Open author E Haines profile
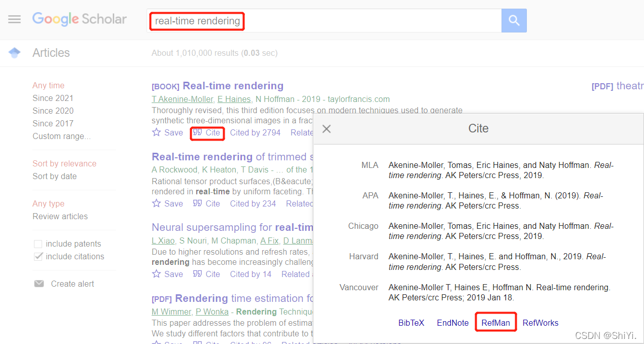Image resolution: width=644 pixels, height=344 pixels. [x=234, y=99]
